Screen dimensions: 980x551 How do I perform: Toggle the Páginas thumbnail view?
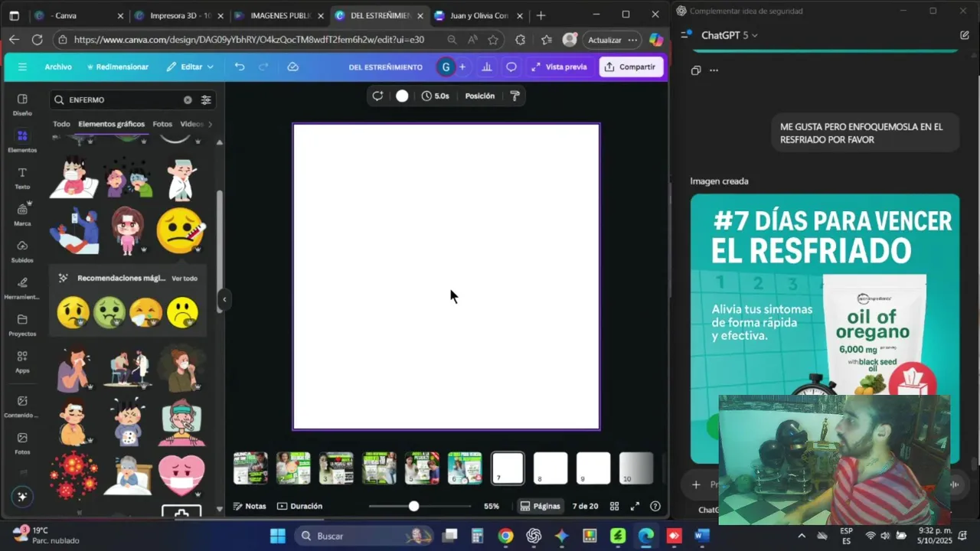click(540, 506)
